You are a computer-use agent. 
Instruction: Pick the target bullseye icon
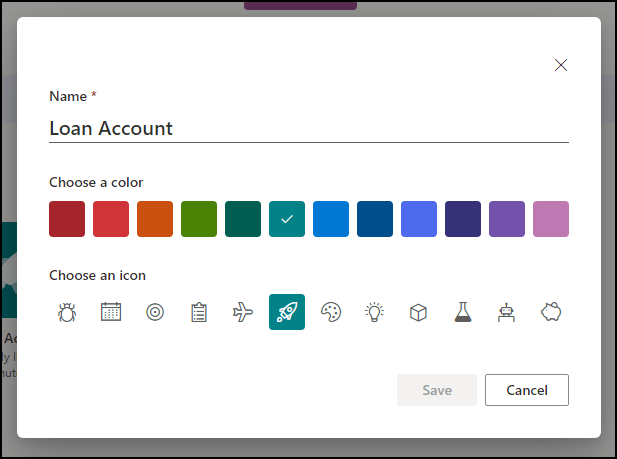(x=155, y=312)
